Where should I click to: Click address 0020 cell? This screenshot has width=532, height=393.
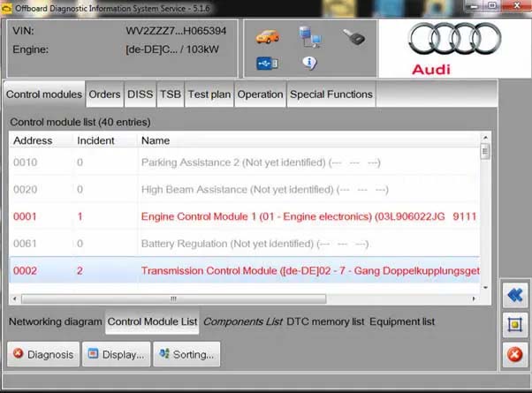click(x=25, y=189)
